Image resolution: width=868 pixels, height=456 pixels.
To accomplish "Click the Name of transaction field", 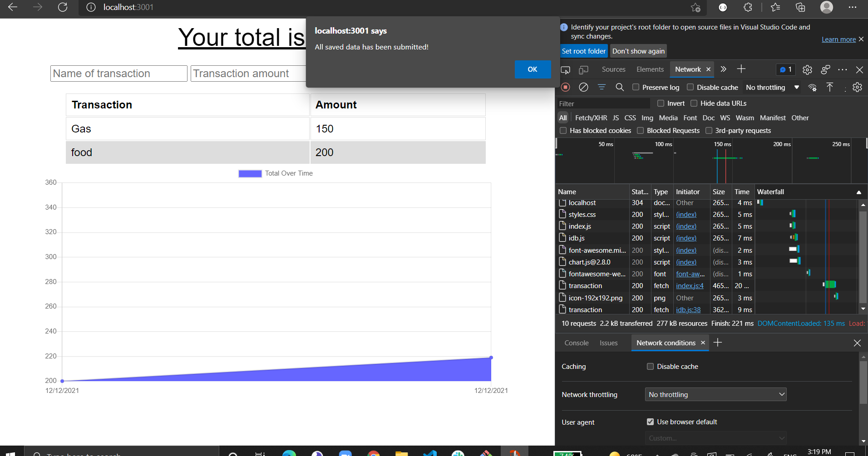I will pos(118,73).
